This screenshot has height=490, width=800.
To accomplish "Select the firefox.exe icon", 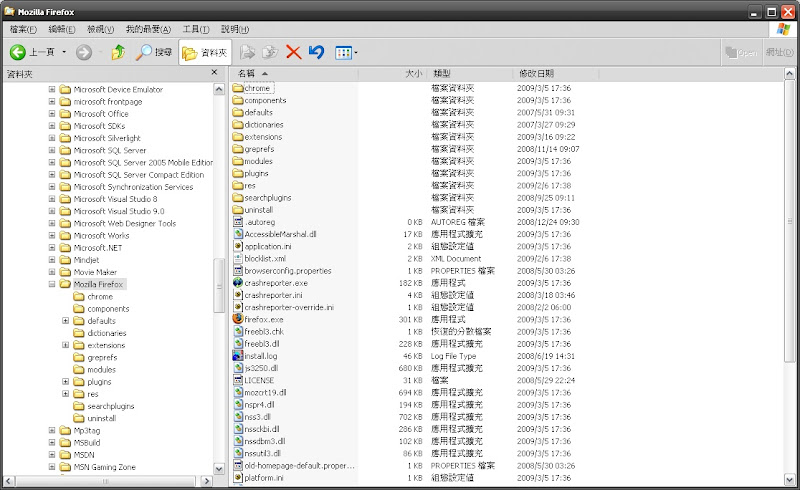I will [238, 319].
